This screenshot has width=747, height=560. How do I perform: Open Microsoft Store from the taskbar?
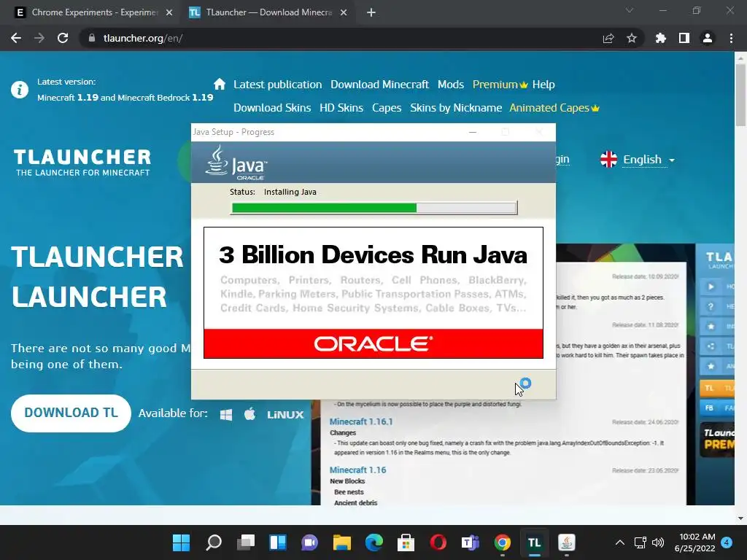pos(406,542)
